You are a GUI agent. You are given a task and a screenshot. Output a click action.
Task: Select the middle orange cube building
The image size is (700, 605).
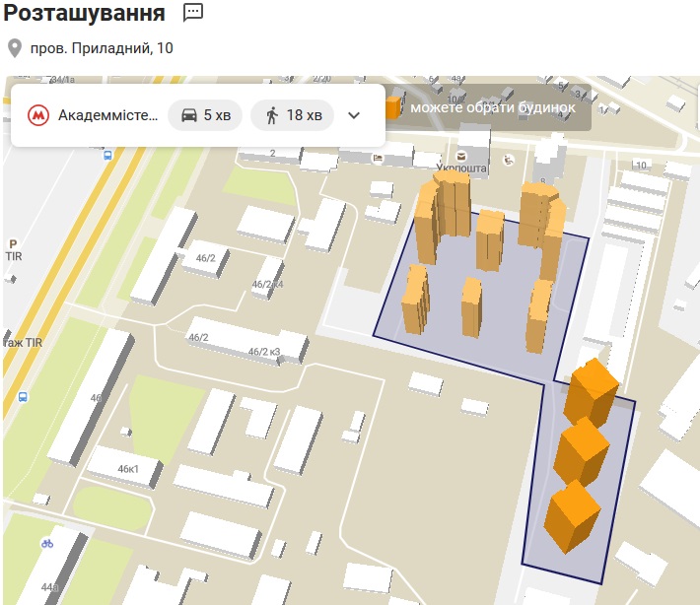pyautogui.click(x=581, y=448)
